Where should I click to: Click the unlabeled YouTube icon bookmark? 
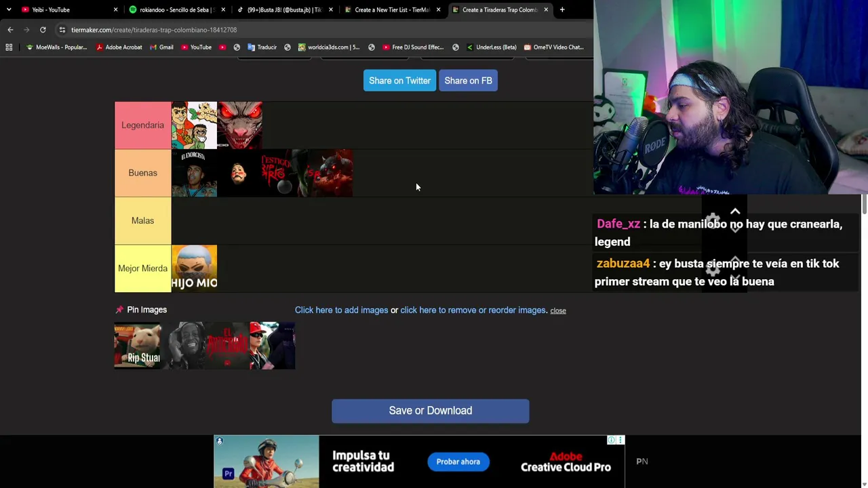[x=222, y=47]
